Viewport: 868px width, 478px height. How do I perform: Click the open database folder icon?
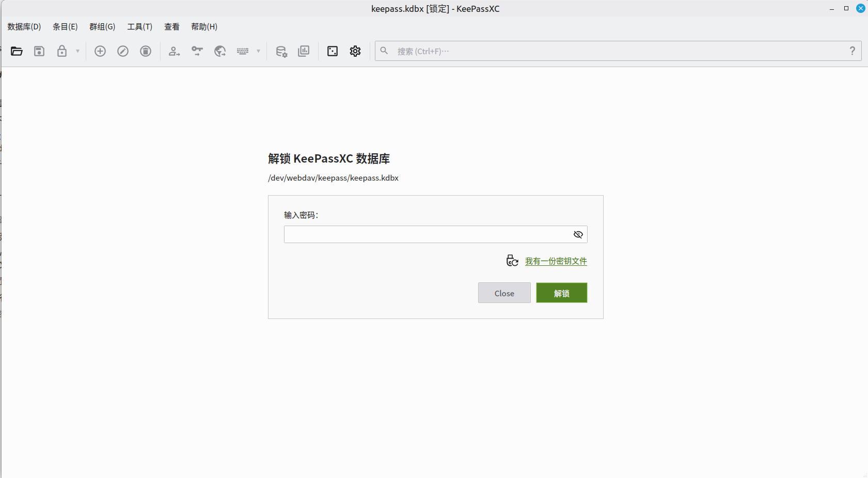(17, 51)
